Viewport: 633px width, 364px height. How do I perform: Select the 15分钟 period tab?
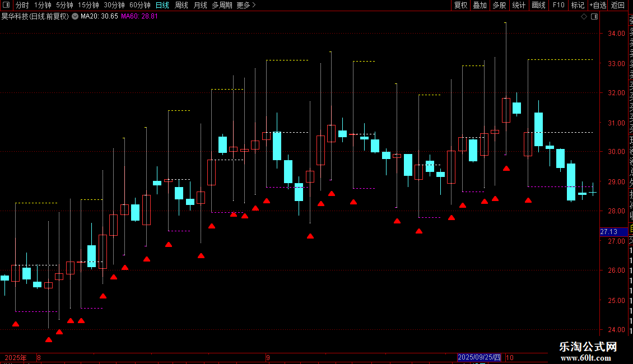pos(89,5)
